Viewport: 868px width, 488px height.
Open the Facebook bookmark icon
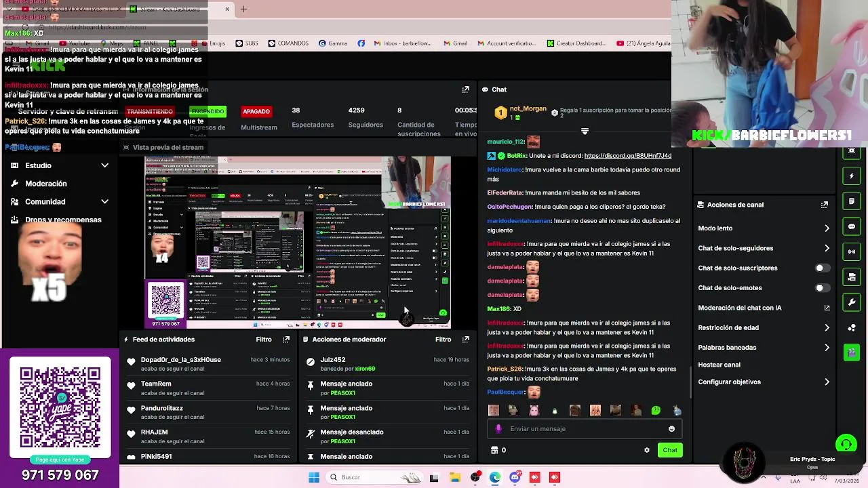361,43
